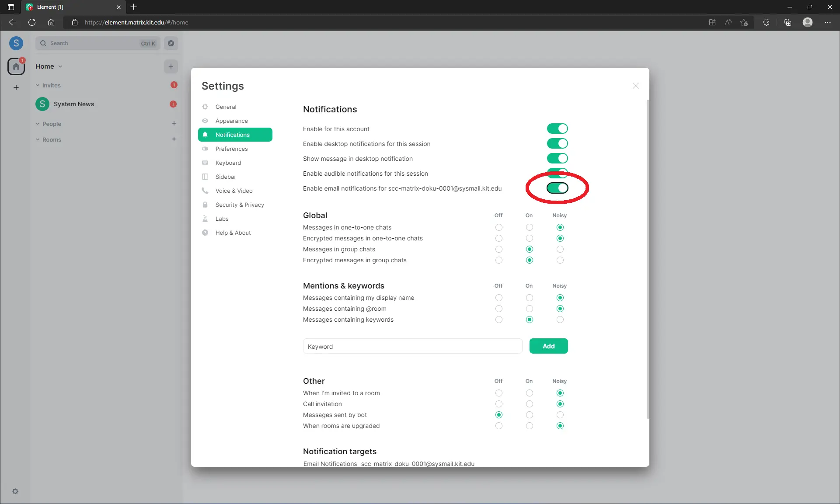Click the quick settings gear at bottom left
840x504 pixels.
click(16, 491)
